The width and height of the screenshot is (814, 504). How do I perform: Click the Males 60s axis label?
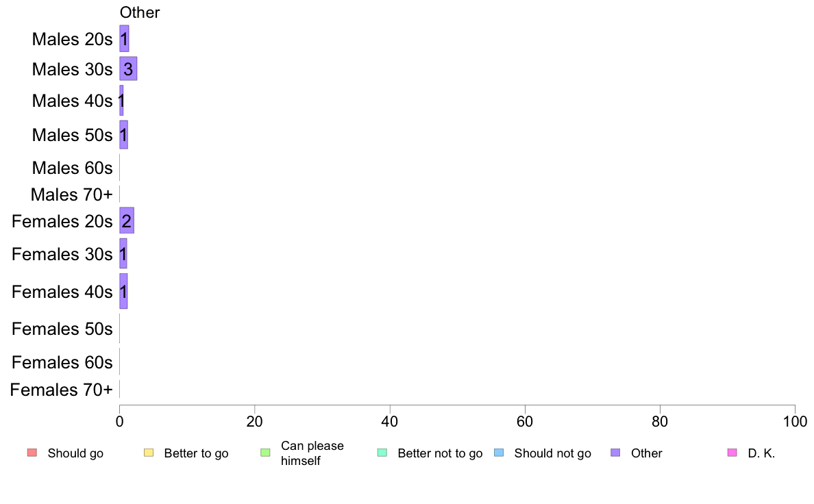click(x=72, y=168)
